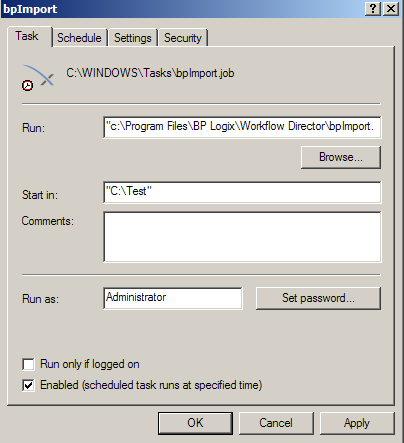Click the Set password... button
The image size is (404, 443).
[x=318, y=298]
